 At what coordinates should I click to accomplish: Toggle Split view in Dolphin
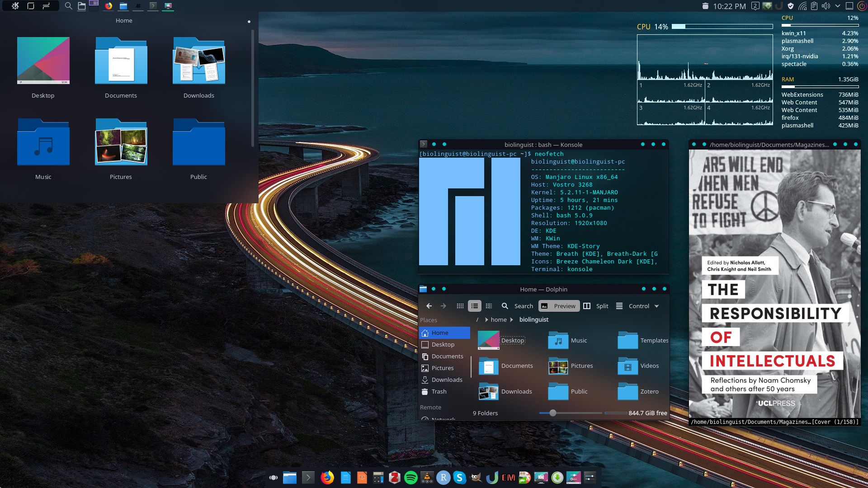[596, 306]
